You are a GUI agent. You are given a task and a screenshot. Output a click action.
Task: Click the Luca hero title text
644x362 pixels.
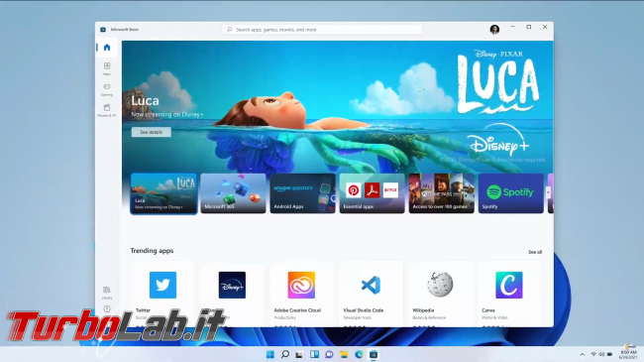pyautogui.click(x=145, y=101)
